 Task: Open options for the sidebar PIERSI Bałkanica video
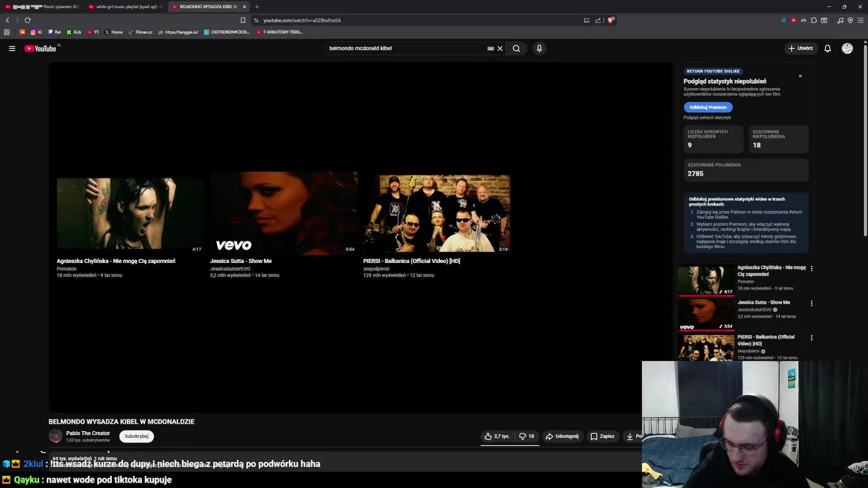pyautogui.click(x=811, y=338)
